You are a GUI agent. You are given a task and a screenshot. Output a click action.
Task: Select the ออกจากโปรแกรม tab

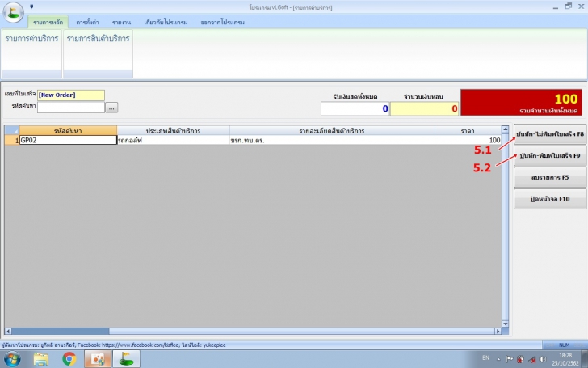[x=222, y=22]
